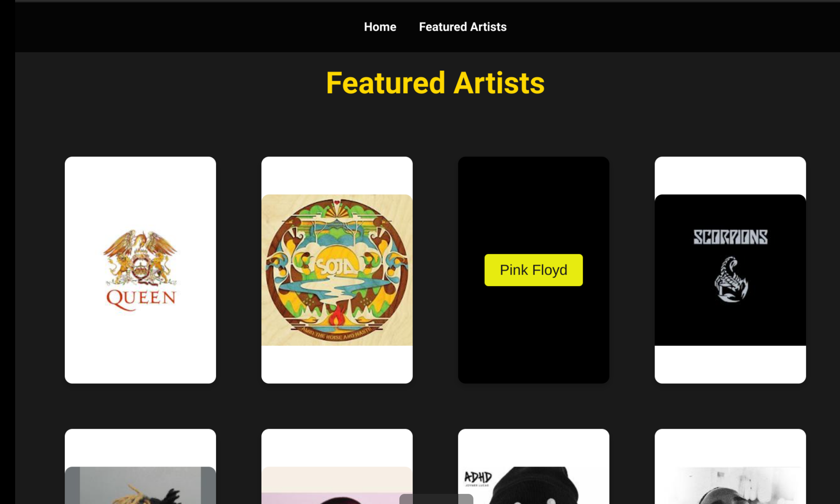The height and width of the screenshot is (504, 840).
Task: Open Featured Artists in the navigation bar
Action: pos(462,27)
